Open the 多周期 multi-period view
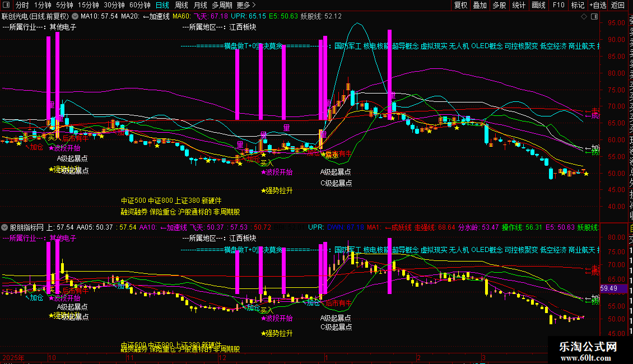Screen dimensions: 633x364 point(222,5)
